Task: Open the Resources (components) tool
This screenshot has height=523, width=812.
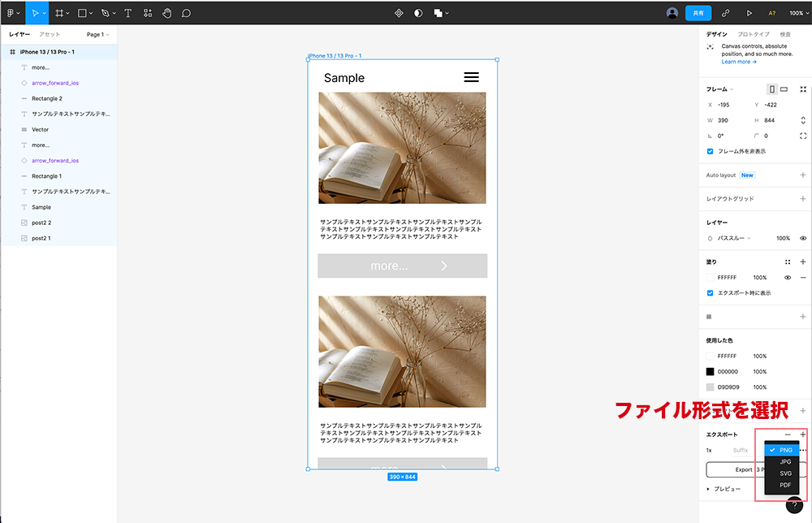Action: 147,13
